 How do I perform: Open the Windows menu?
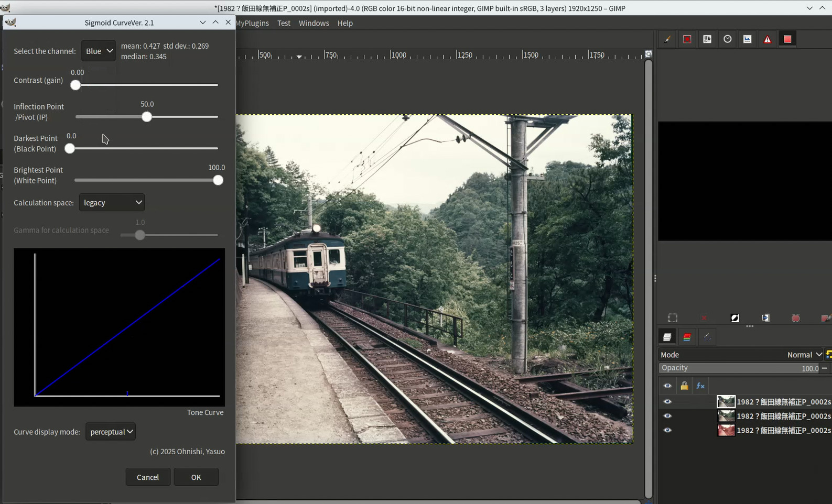(x=314, y=23)
